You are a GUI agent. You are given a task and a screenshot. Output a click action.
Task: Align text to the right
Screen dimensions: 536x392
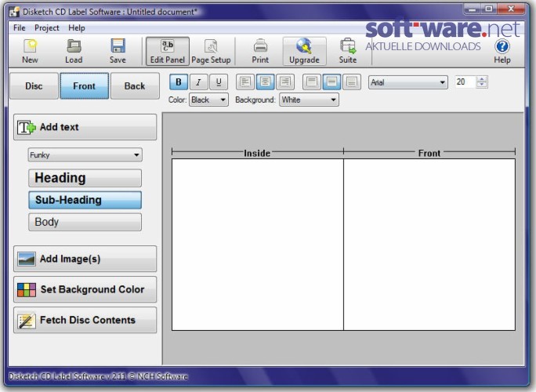click(285, 82)
